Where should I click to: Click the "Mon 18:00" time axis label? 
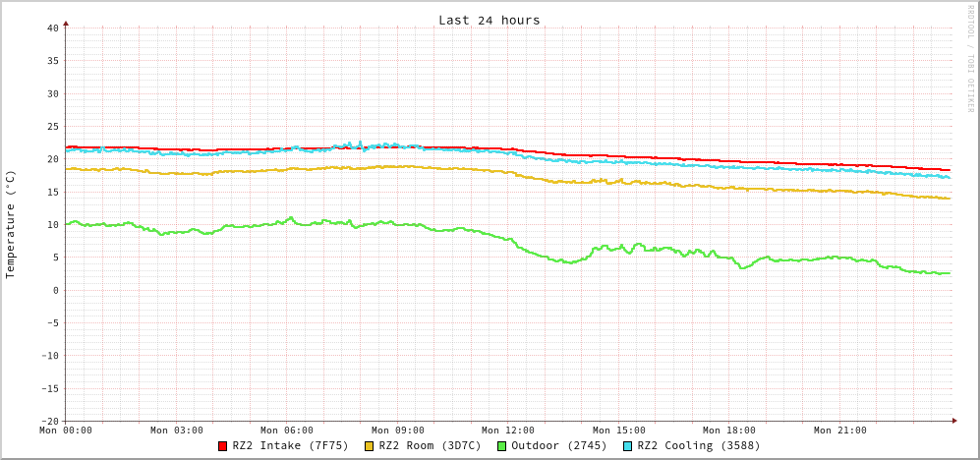(729, 431)
